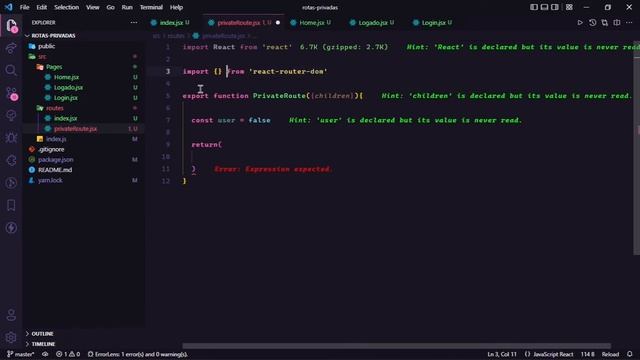Open the Selection menu
Screen dimensions: 640x360
tap(67, 7)
